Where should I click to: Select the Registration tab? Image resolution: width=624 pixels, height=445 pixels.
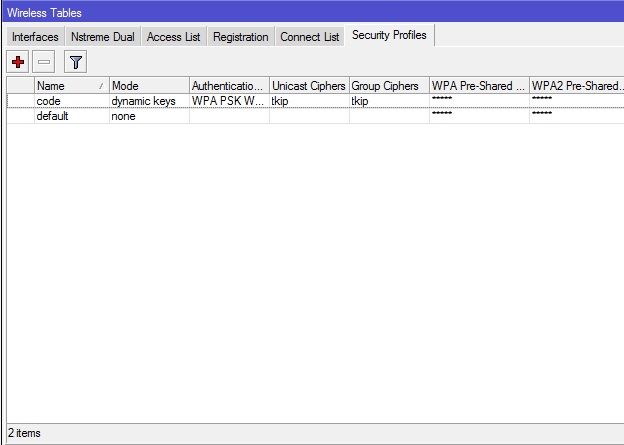tap(241, 37)
